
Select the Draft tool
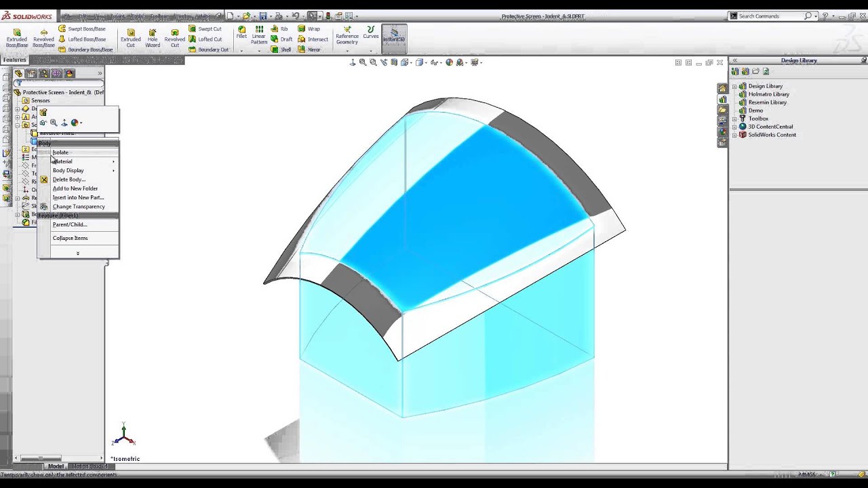[x=282, y=39]
